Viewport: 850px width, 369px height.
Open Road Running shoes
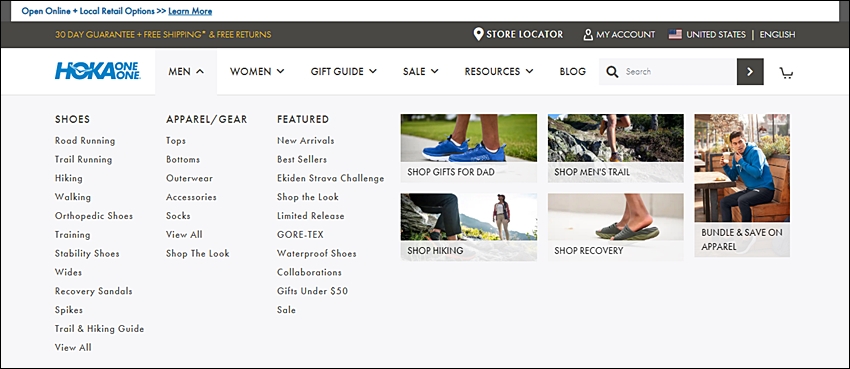[x=85, y=140]
